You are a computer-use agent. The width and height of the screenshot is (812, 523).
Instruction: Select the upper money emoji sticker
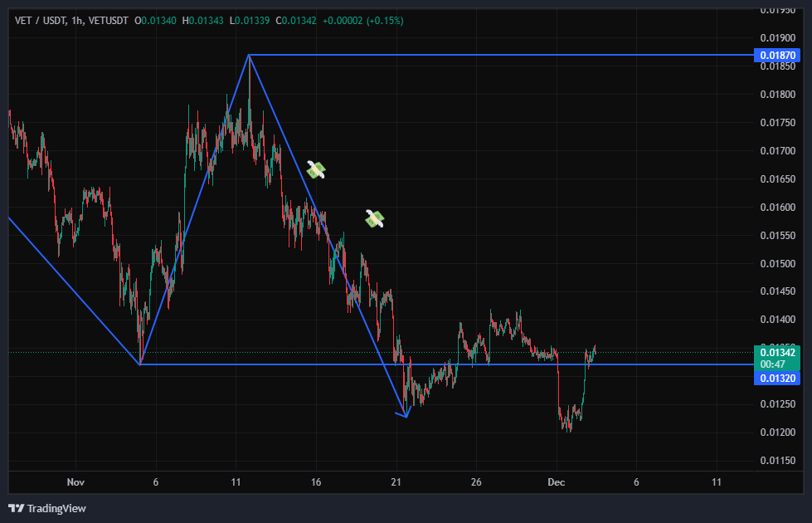pyautogui.click(x=316, y=170)
